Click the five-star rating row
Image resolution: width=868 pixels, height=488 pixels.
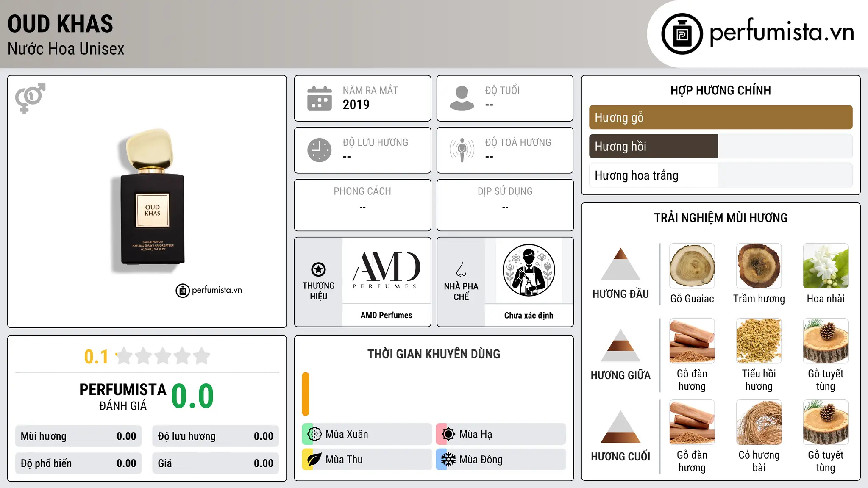[163, 356]
